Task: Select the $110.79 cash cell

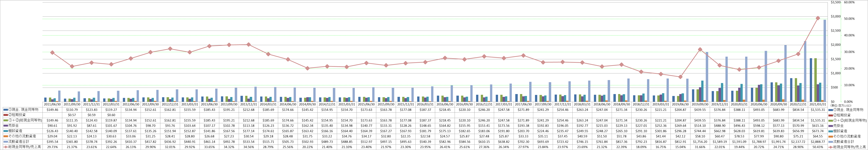Action: [72, 110]
